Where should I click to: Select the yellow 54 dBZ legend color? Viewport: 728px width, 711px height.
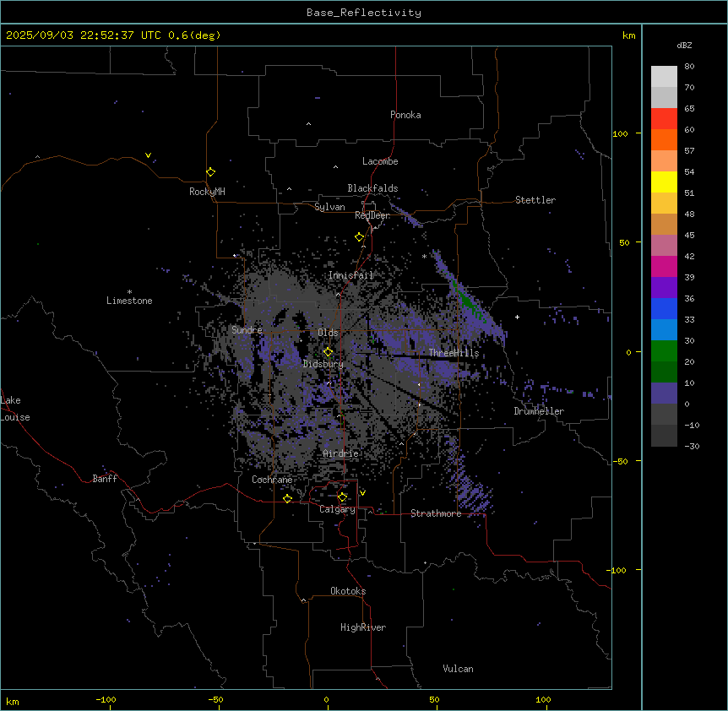664,182
